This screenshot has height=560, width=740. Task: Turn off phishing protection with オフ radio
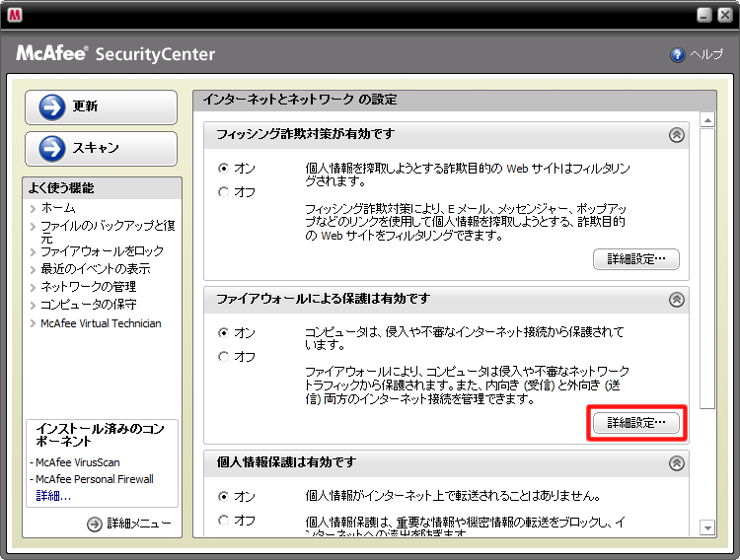[223, 192]
